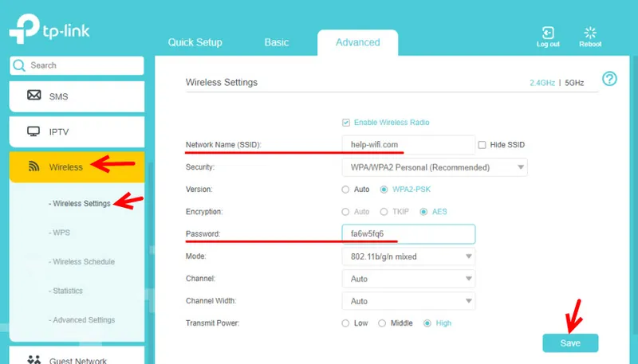Expand the Mode dropdown

coord(408,256)
